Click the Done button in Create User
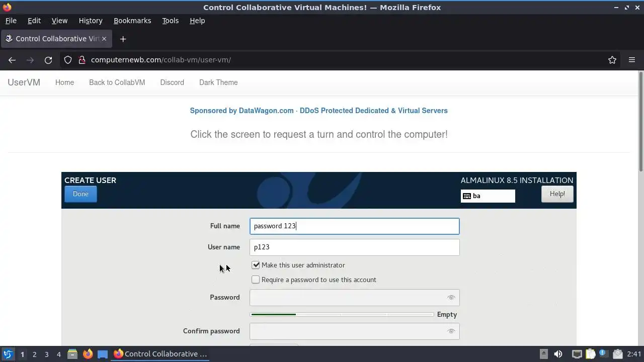This screenshot has width=644, height=362. coord(80,194)
